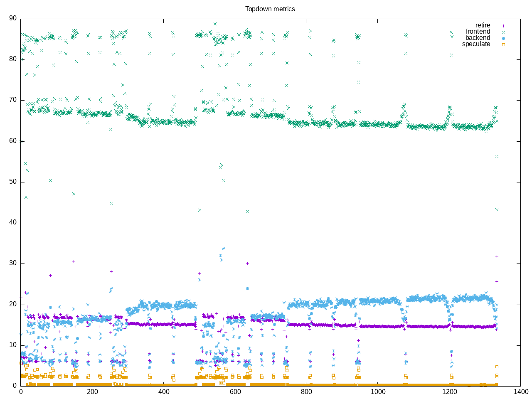Select the "retire" legend label
Viewport: 532px width, 399px height.
[x=483, y=25]
